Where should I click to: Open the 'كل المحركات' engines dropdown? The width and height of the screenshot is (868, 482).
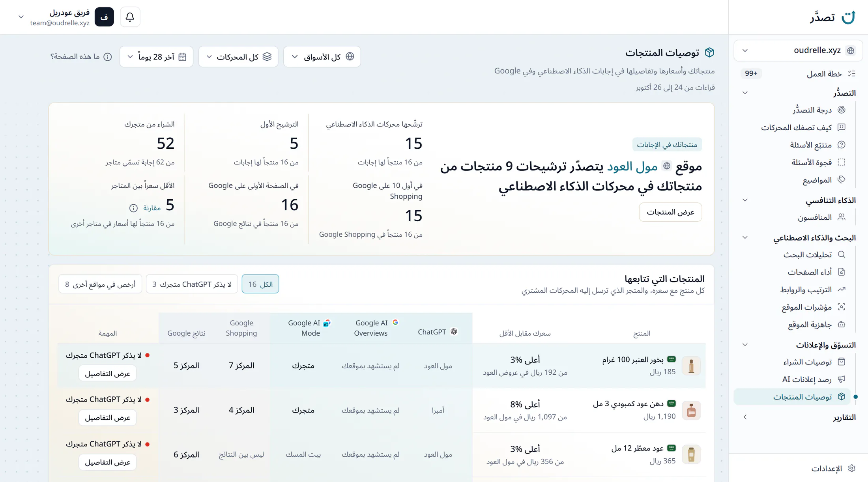point(238,56)
